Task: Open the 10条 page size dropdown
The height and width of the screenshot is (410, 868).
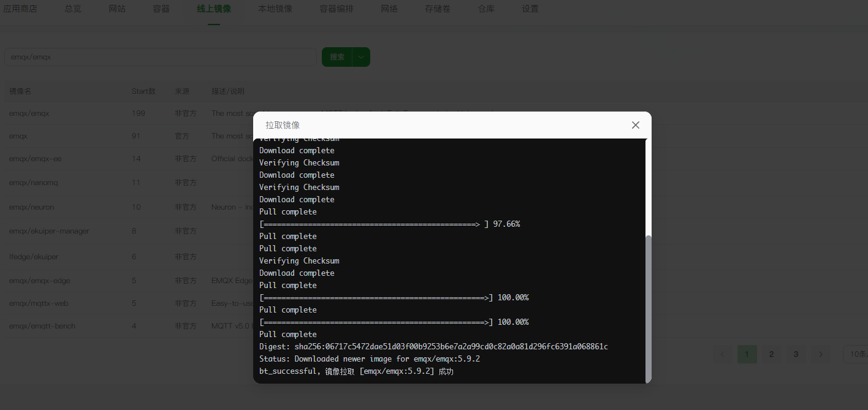Action: point(855,354)
